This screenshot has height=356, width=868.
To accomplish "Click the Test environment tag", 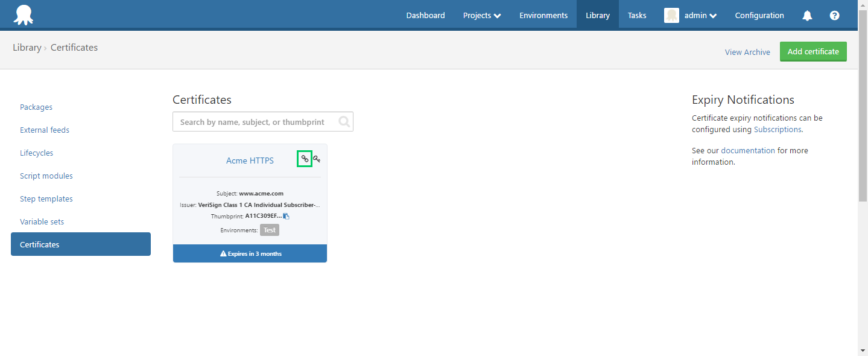I will pyautogui.click(x=270, y=230).
